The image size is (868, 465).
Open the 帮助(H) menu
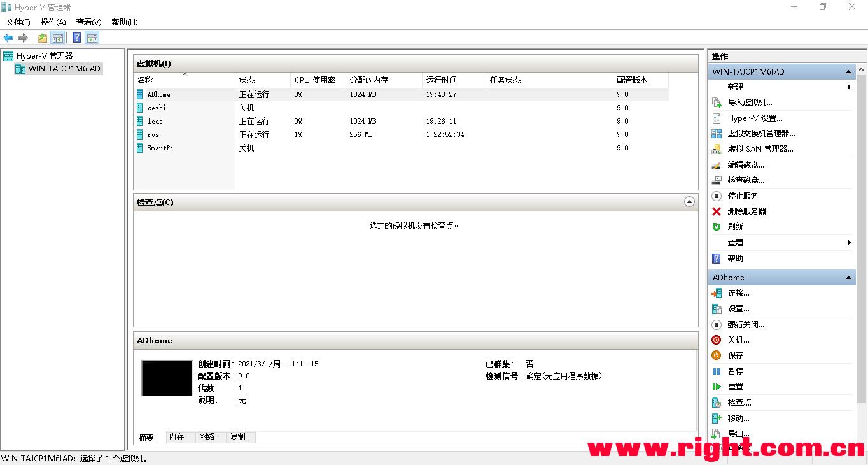pos(125,22)
